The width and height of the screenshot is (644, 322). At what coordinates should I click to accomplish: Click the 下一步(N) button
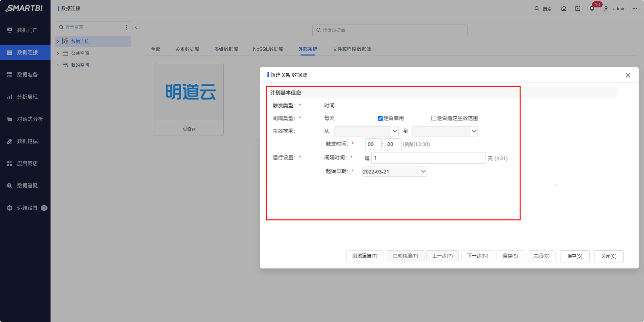478,256
